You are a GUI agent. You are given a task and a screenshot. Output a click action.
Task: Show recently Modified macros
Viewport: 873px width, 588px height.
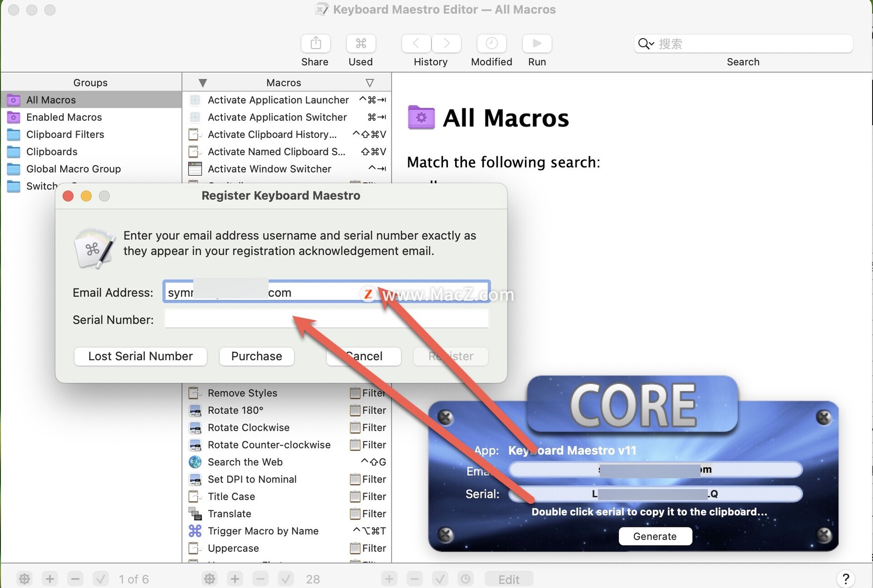492,44
